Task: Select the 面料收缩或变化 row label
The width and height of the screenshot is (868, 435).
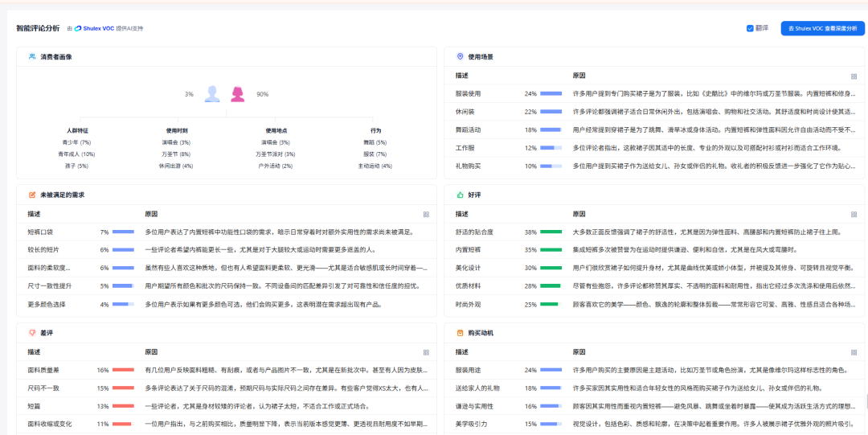Action: tap(50, 424)
